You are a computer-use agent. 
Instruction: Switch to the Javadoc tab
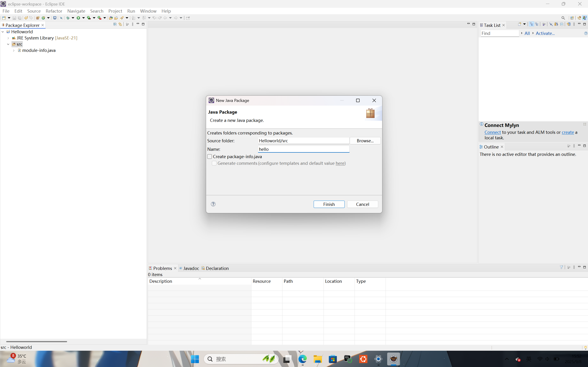pyautogui.click(x=191, y=268)
